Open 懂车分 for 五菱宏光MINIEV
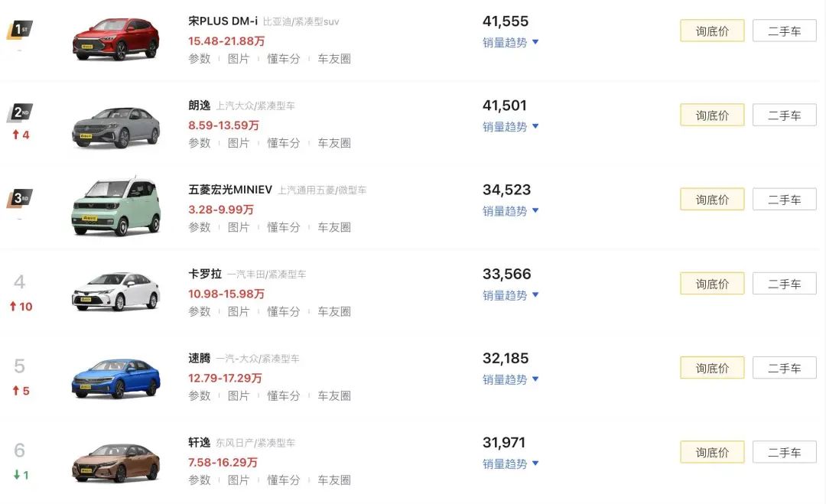 pyautogui.click(x=284, y=227)
